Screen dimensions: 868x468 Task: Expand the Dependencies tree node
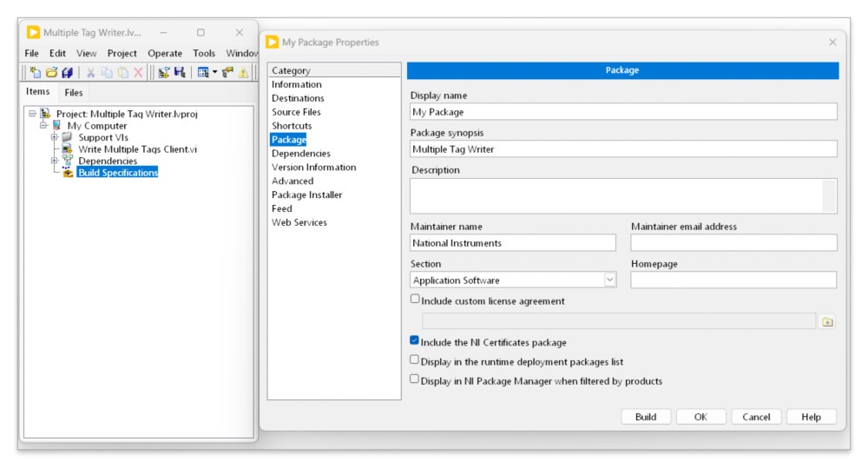pyautogui.click(x=54, y=160)
